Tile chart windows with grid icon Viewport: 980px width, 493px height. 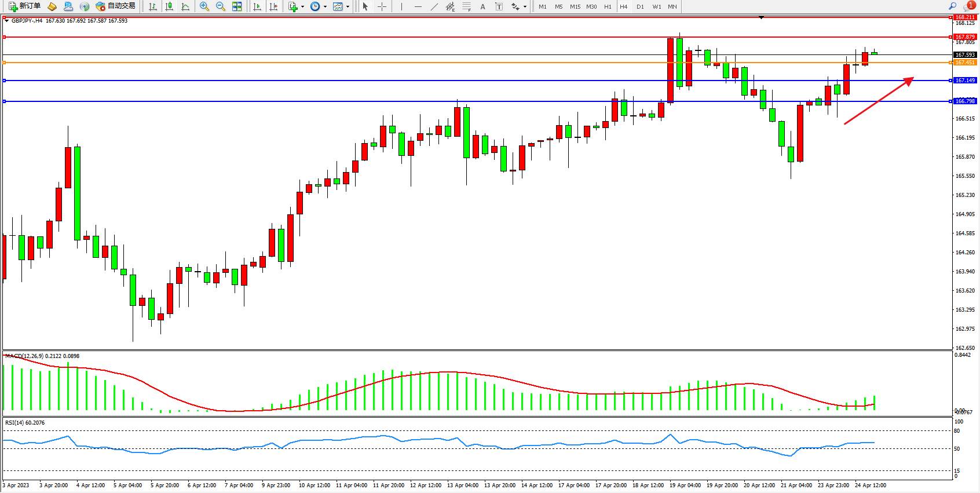point(237,7)
